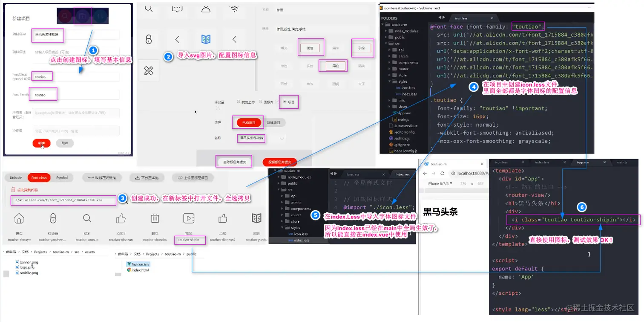
Task: Expand the utils folder in Sublime sidebar
Action: 389,100
